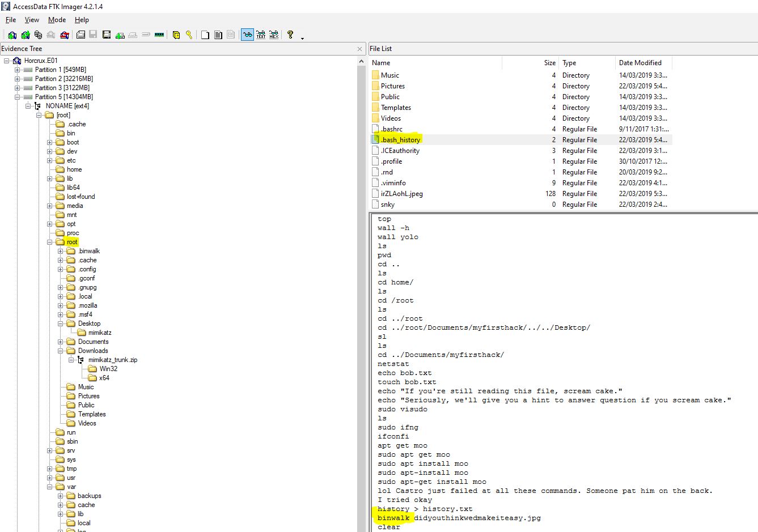Collapse the Horcrux.E01 evidence node
The height and width of the screenshot is (532, 758).
(x=6, y=61)
